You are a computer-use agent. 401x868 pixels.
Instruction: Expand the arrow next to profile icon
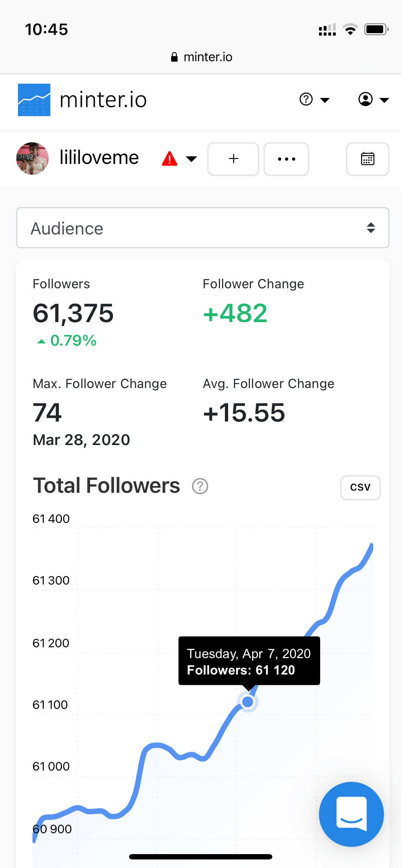click(x=384, y=100)
